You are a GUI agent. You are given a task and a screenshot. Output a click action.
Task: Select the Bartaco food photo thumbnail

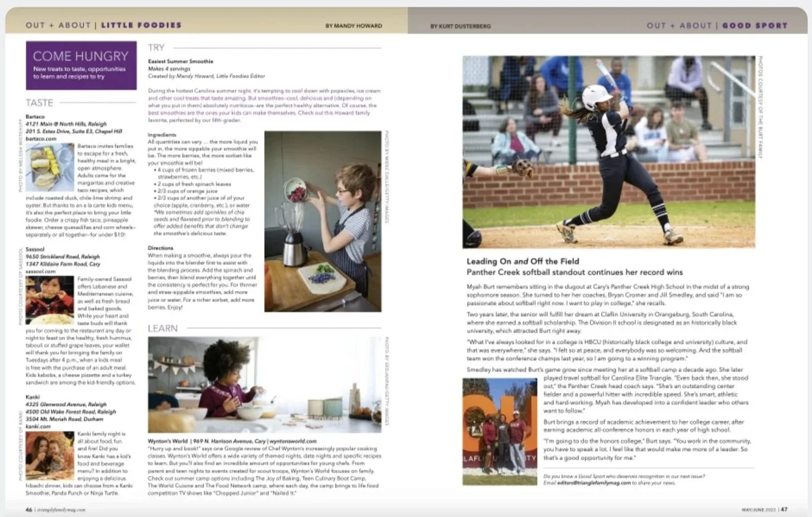[x=50, y=167]
